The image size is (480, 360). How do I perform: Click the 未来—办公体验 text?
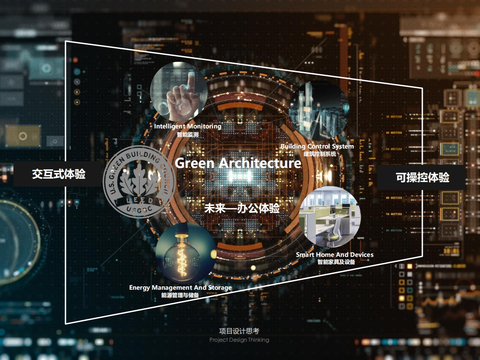click(242, 208)
